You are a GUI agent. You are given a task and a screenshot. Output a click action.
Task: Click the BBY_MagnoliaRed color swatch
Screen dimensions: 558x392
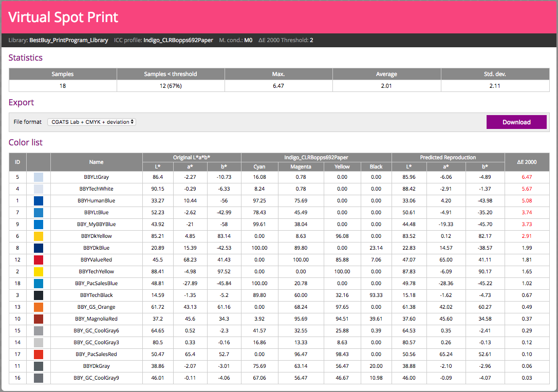(39, 319)
